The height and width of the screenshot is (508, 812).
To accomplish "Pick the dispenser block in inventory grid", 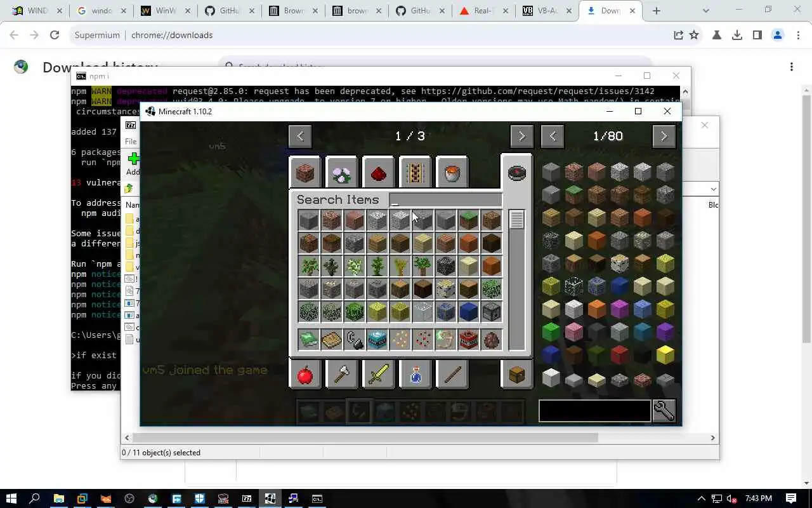I will [491, 312].
